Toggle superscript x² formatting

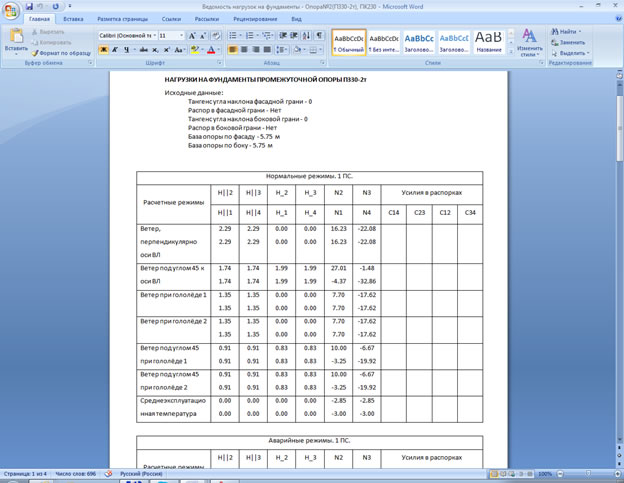167,50
